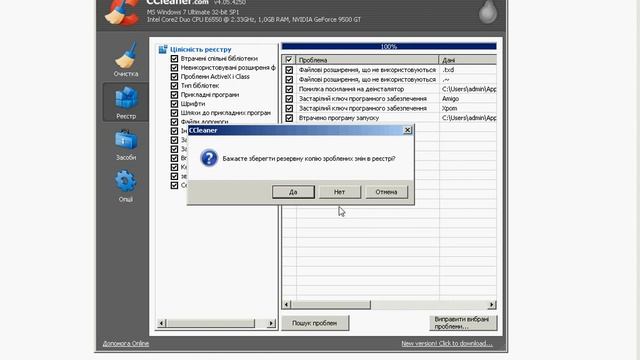Toggle Прикладні програми checkbox
This screenshot has height=360, width=640.
click(174, 95)
